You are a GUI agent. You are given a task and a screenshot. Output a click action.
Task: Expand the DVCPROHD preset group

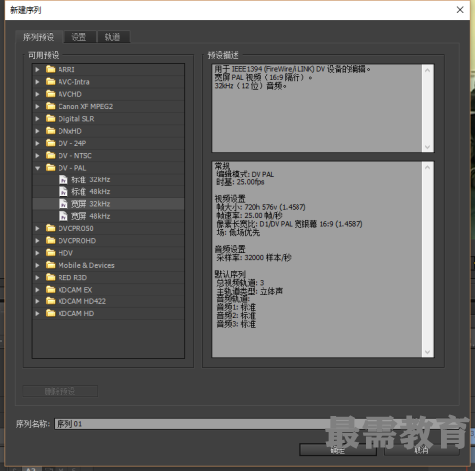coord(37,241)
